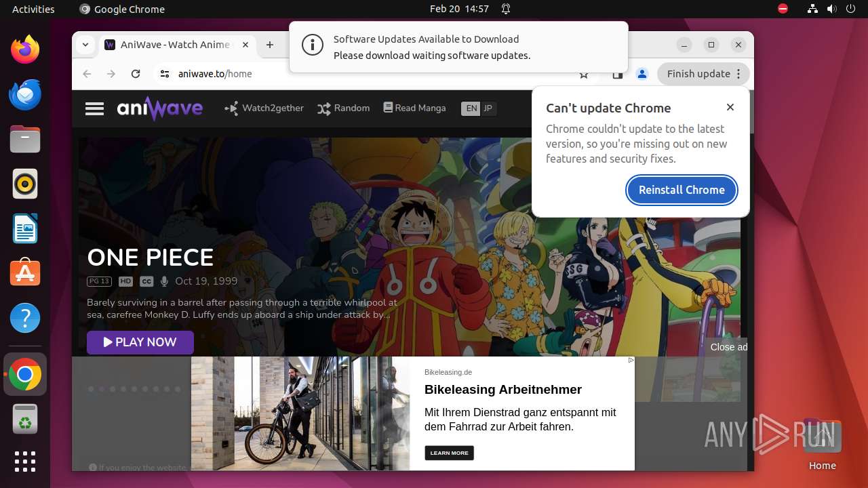The image size is (868, 488).
Task: Open the Google Chrome app menu
Action: coord(122,9)
